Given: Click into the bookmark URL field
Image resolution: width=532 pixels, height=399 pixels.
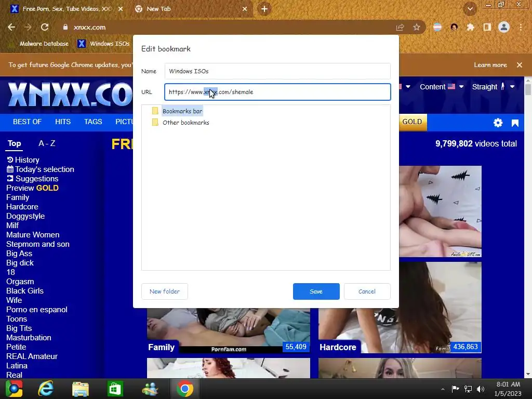Looking at the screenshot, I should (x=277, y=92).
